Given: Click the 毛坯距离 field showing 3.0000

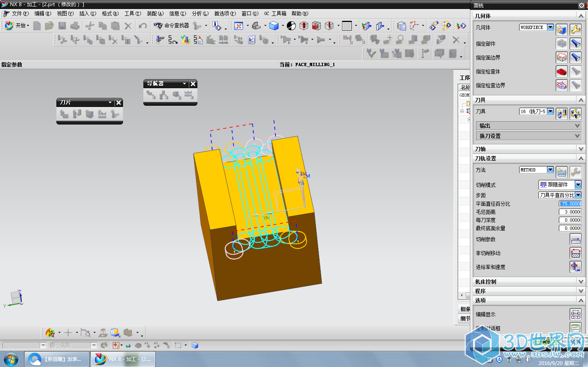Looking at the screenshot, I should (x=570, y=212).
